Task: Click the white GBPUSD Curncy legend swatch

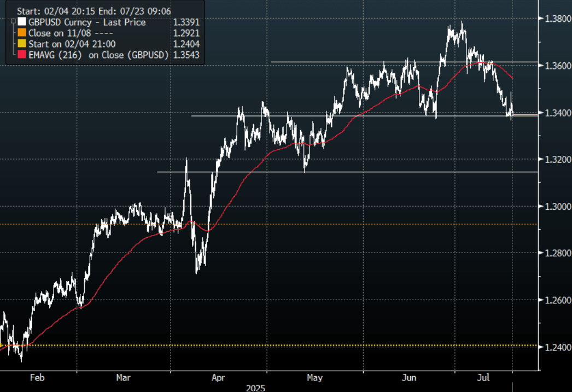Action: tap(22, 22)
